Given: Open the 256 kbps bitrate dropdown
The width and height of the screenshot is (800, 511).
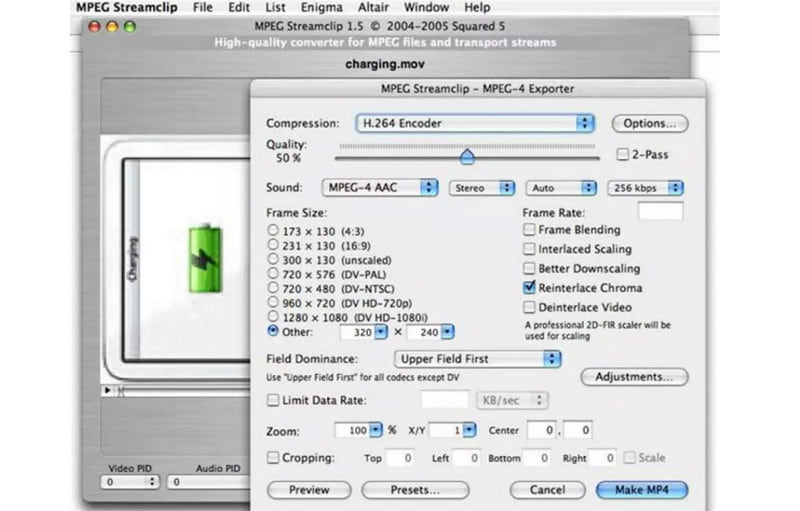Looking at the screenshot, I should (645, 187).
